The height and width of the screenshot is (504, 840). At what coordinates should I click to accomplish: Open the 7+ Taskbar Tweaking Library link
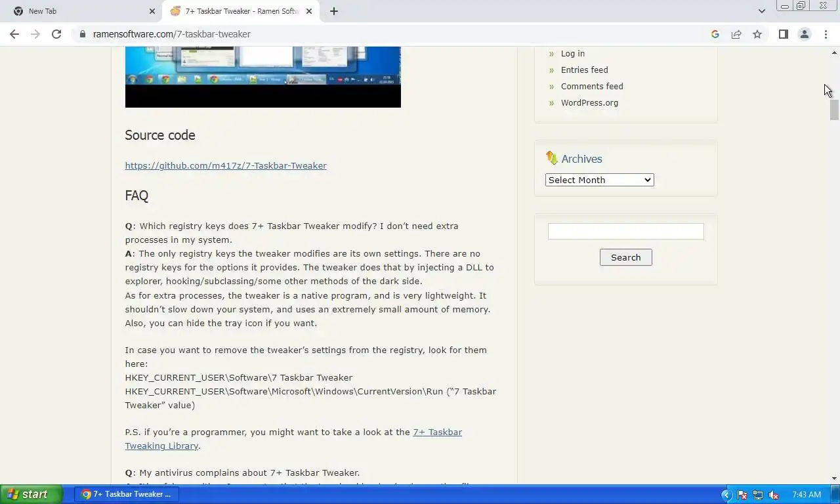(293, 439)
